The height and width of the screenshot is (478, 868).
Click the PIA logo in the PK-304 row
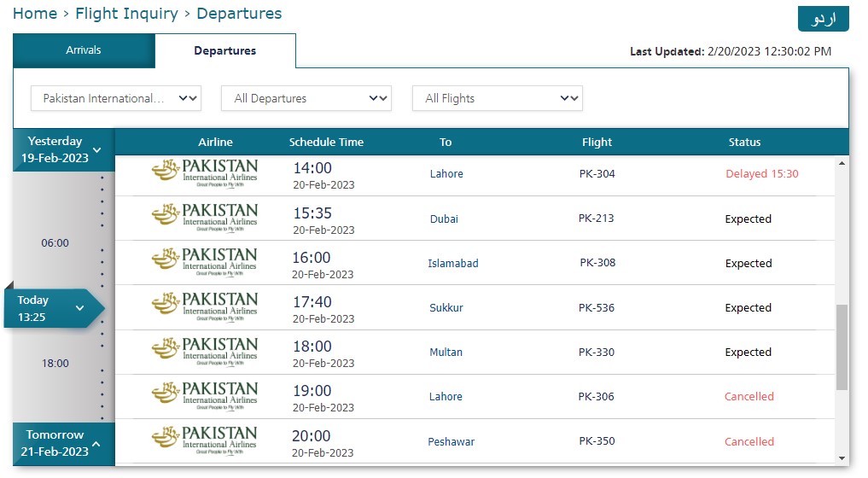tap(204, 173)
